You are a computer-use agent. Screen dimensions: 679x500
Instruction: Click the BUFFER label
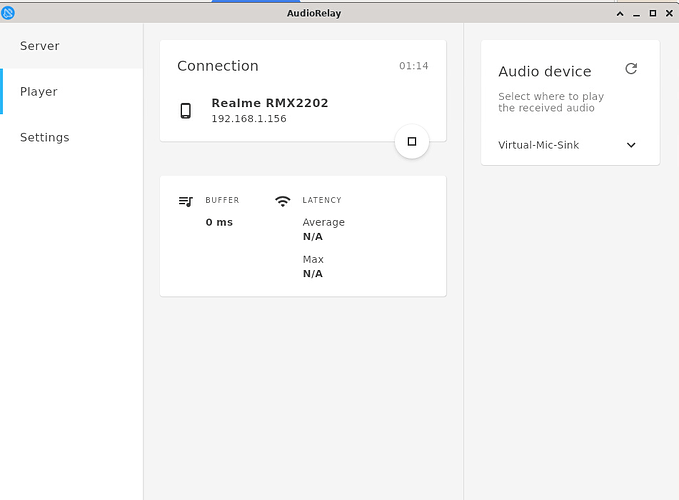(222, 200)
